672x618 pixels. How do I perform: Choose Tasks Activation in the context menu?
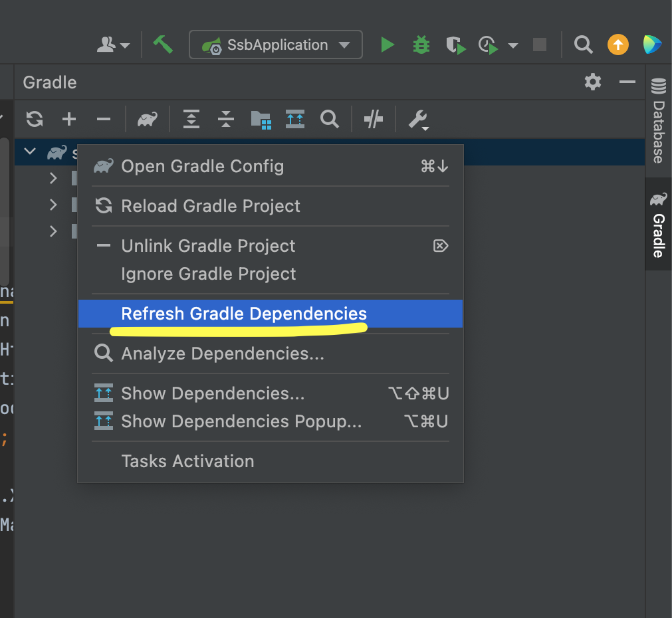tap(187, 461)
